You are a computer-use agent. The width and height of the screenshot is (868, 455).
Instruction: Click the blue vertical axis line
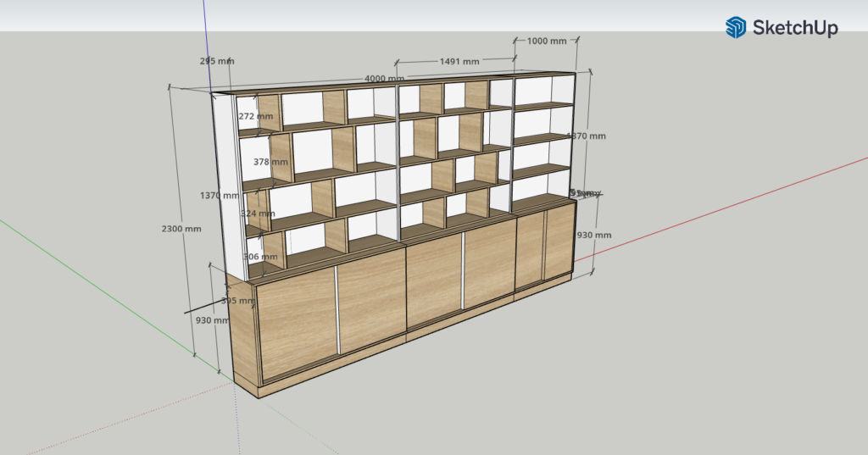pyautogui.click(x=204, y=34)
